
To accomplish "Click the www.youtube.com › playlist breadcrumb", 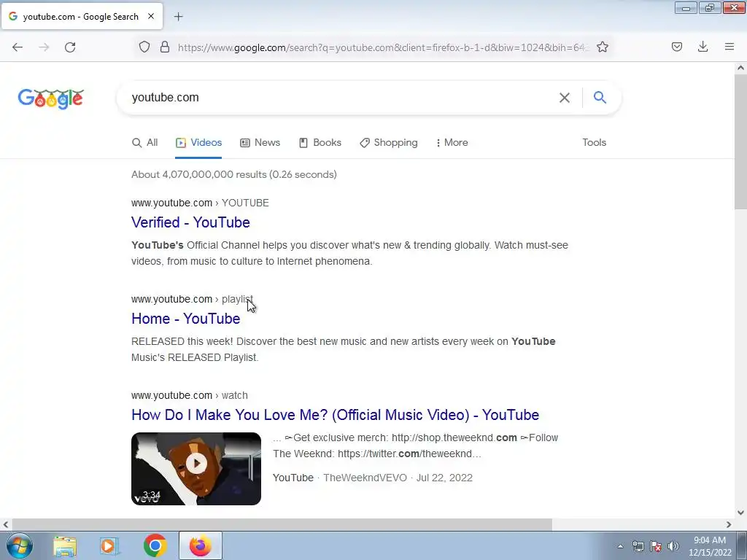I will coord(192,299).
